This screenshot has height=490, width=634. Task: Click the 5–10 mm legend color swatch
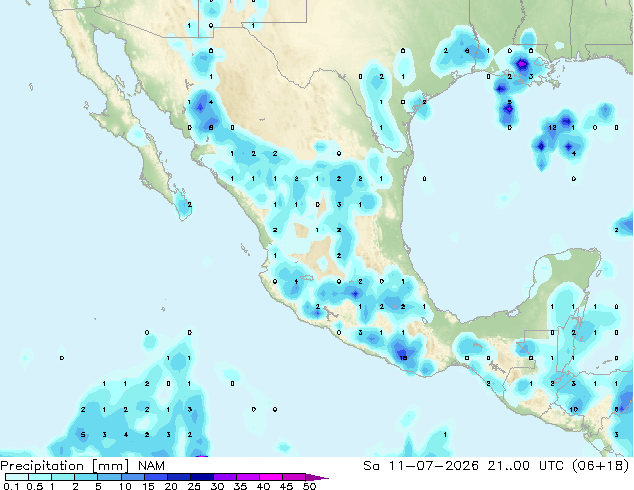(x=109, y=477)
